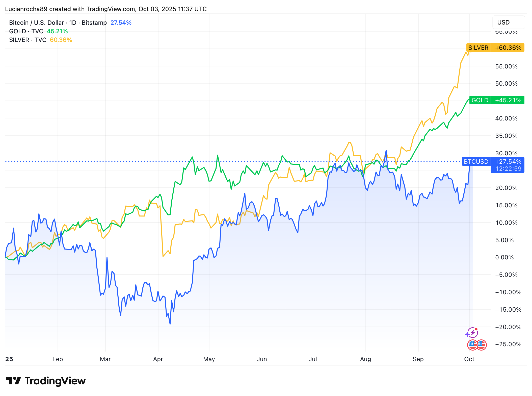Click the blue BTCUSD price label
The height and width of the screenshot is (396, 532).
tap(476, 162)
